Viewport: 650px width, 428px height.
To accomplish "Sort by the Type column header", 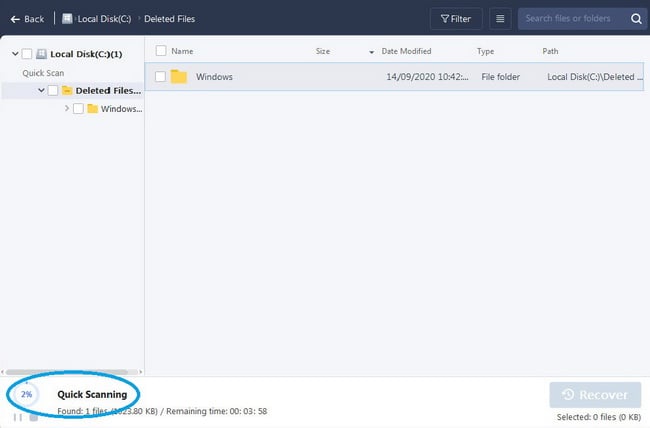I will pyautogui.click(x=485, y=51).
